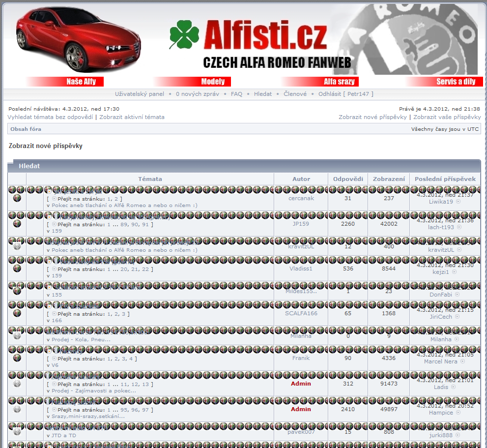Click the view-post icon next to Hampice
The width and height of the screenshot is (487, 448).
(458, 413)
